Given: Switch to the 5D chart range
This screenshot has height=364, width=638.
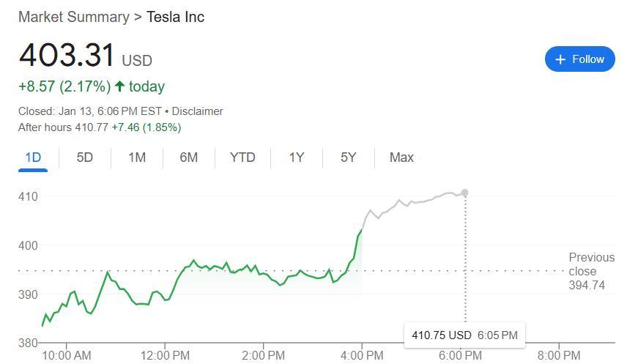Looking at the screenshot, I should [x=85, y=157].
